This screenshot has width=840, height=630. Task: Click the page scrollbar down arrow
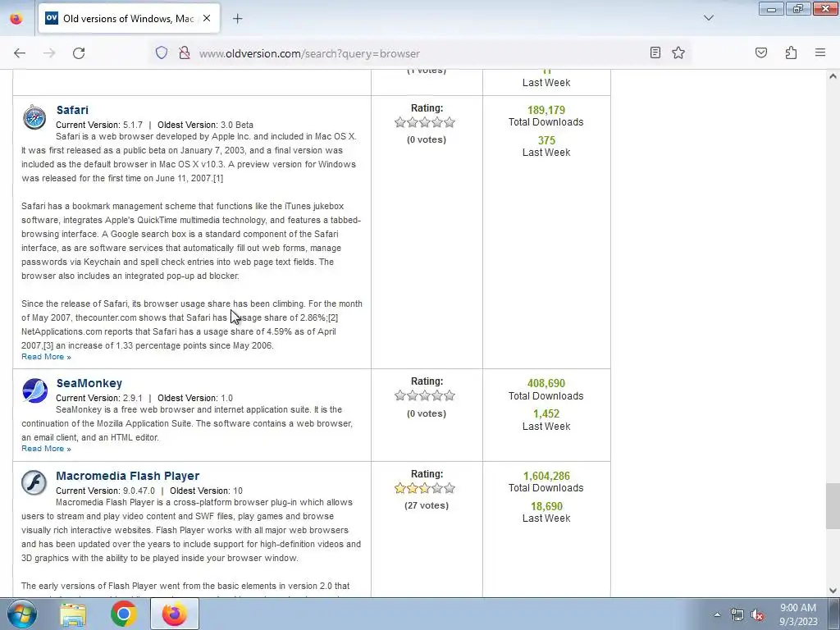click(833, 591)
